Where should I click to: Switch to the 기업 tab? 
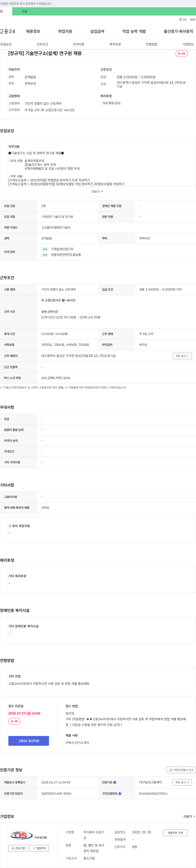pos(24,11)
